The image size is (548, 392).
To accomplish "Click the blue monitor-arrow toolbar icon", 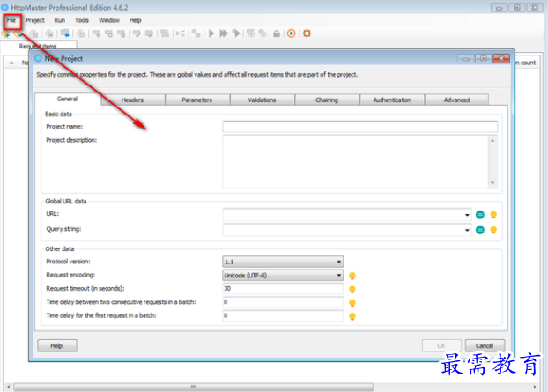I will tap(64, 33).
